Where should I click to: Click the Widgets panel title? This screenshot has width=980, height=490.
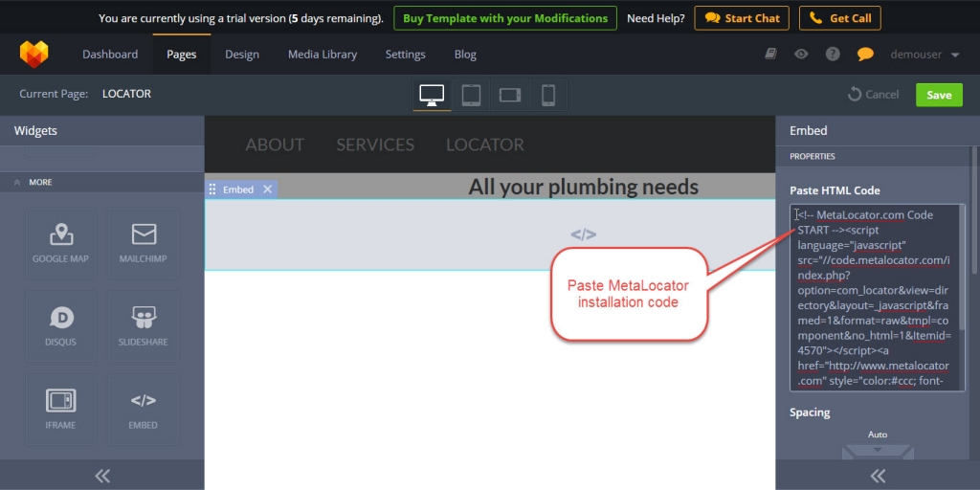click(x=35, y=130)
